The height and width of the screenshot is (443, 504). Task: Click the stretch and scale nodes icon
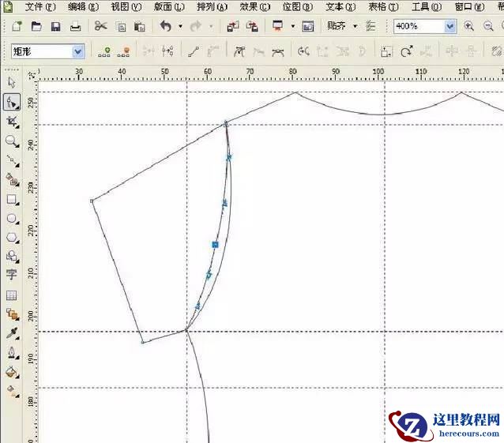click(x=386, y=51)
